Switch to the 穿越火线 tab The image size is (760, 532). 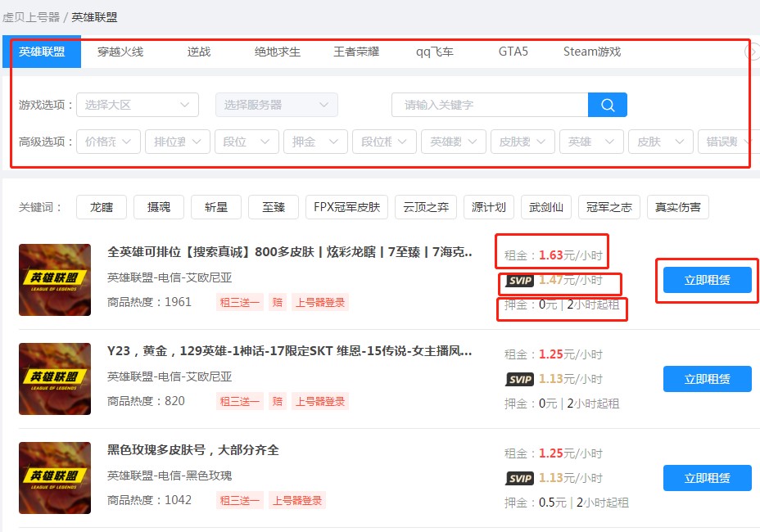click(x=120, y=52)
